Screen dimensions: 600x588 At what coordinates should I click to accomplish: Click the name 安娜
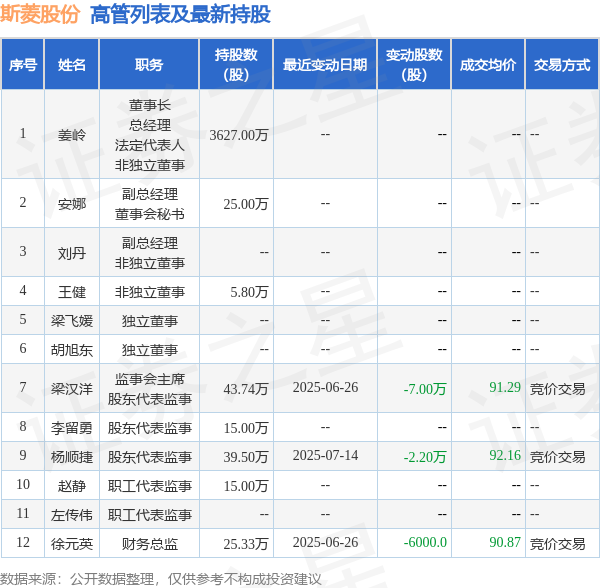coord(72,204)
